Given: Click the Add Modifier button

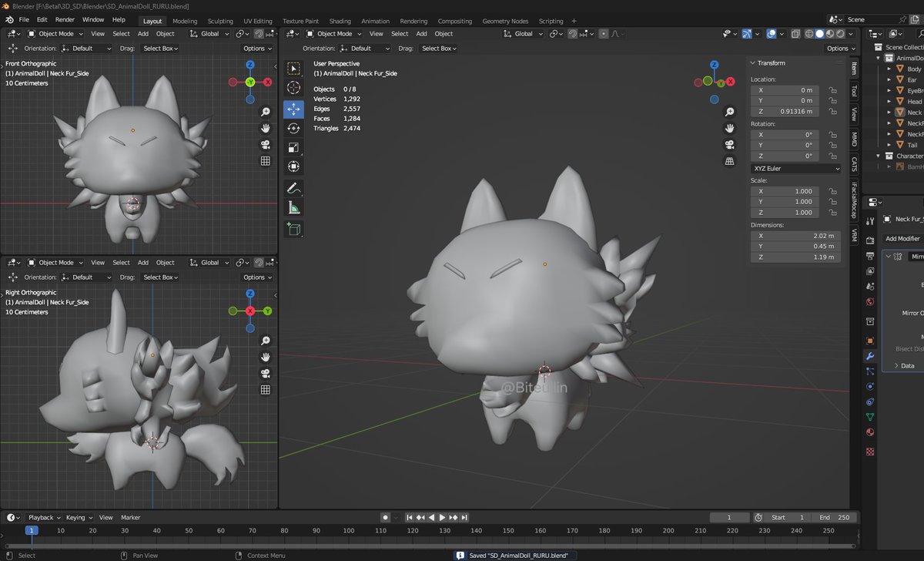Looking at the screenshot, I should point(902,239).
